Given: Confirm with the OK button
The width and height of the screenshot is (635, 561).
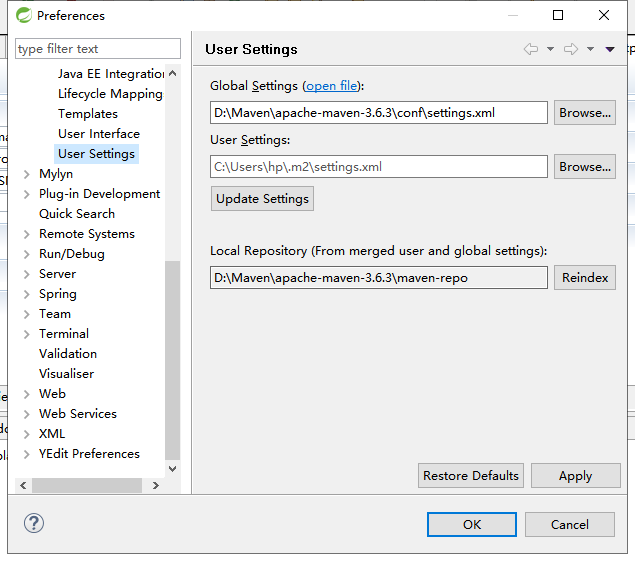Looking at the screenshot, I should click(x=472, y=525).
